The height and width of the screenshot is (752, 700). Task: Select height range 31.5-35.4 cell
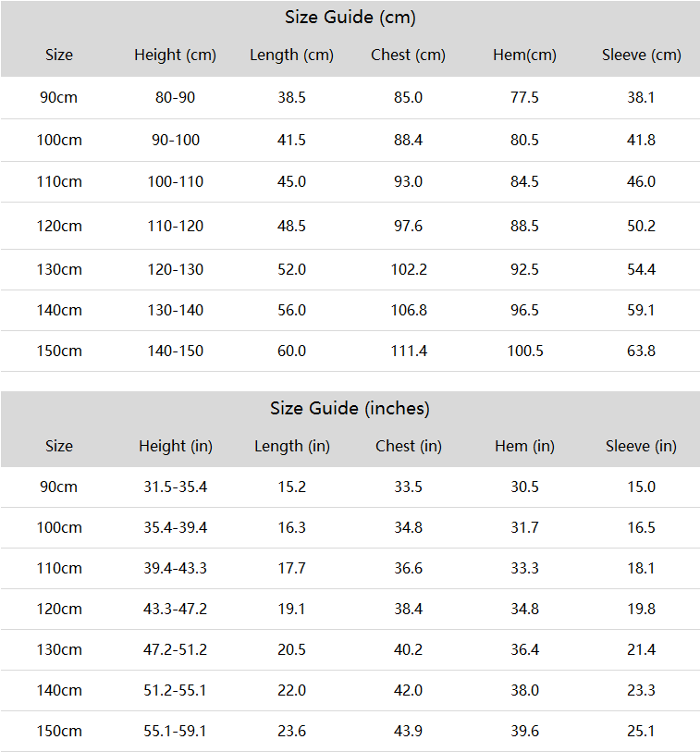click(x=176, y=487)
